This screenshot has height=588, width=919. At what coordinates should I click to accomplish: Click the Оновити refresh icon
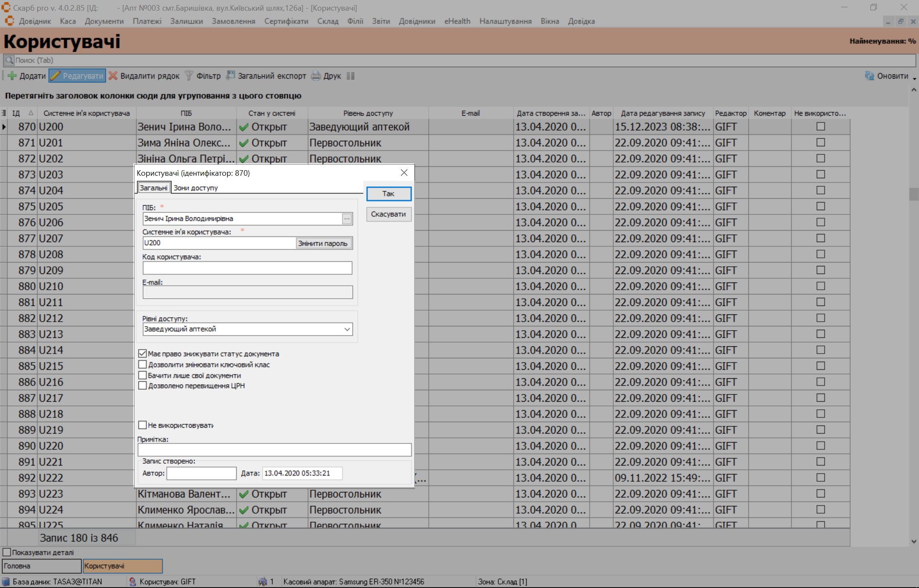click(x=870, y=76)
